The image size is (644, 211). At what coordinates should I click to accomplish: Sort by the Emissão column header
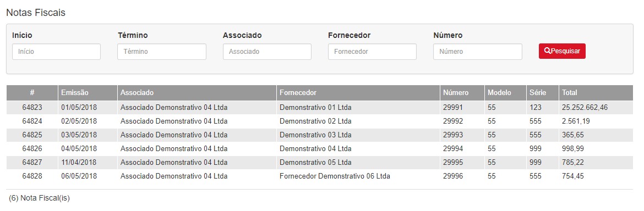(75, 93)
